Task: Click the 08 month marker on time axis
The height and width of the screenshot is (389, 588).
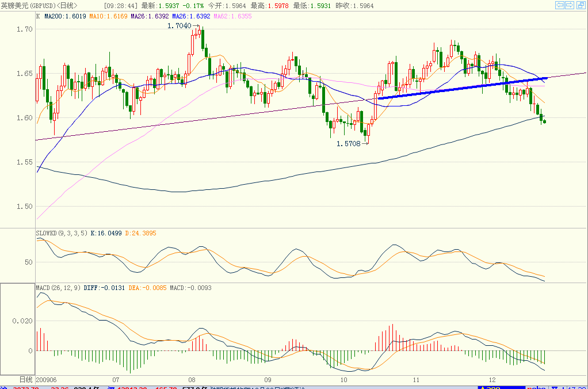Action: pos(192,380)
